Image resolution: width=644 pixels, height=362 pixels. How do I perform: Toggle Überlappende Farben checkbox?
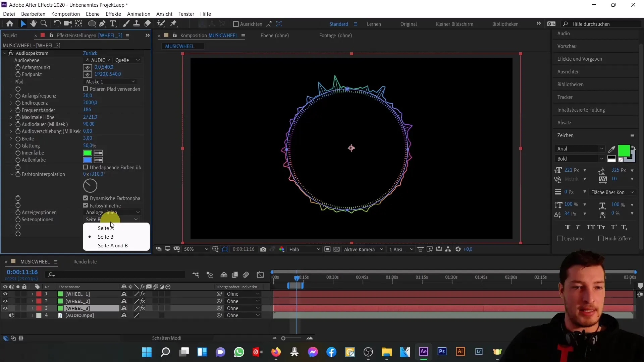[x=86, y=167]
